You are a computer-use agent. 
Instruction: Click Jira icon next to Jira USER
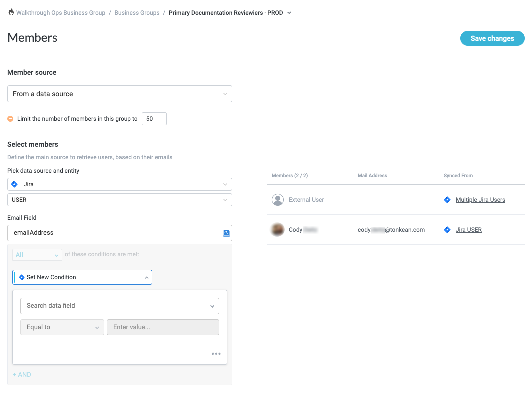[447, 230]
